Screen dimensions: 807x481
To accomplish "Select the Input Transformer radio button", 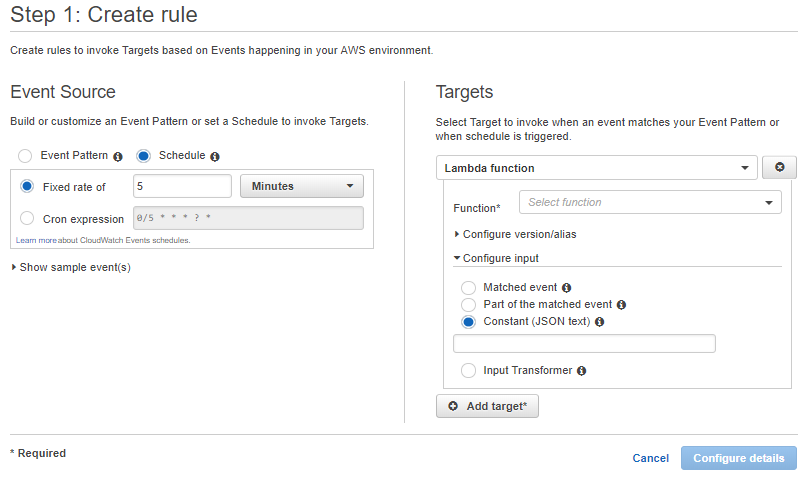I will tap(468, 371).
